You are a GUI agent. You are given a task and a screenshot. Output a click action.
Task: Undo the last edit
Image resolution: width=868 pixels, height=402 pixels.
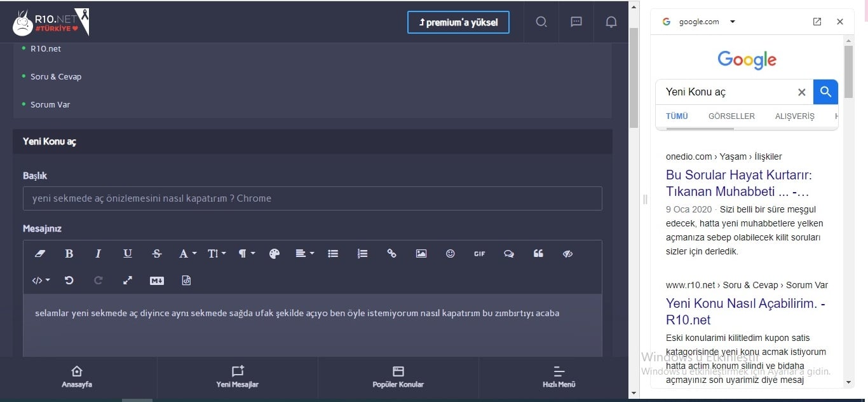click(x=69, y=281)
